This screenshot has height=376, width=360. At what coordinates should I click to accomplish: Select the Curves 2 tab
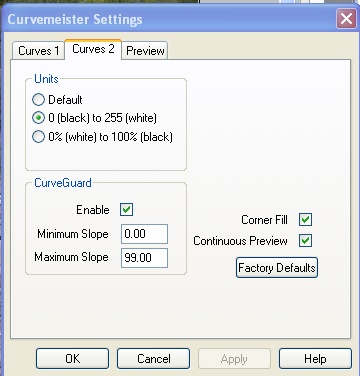click(93, 49)
